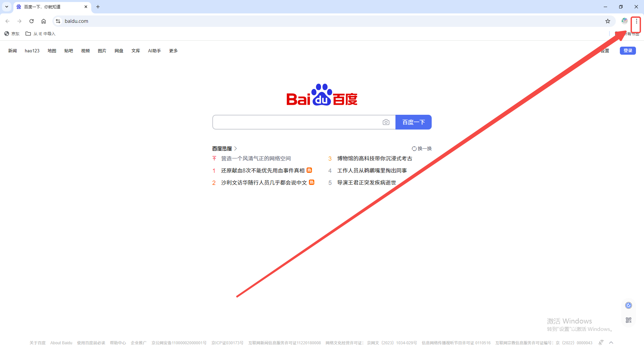Viewport: 644px width, 349px height.
Task: Open the 从 IE 中导入 bookmark folder
Action: [40, 34]
